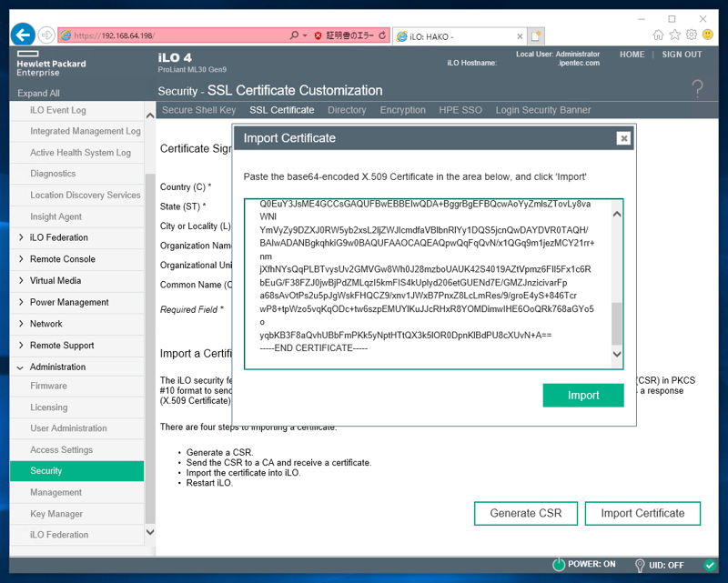Open the Login Security Banner tab

tap(543, 110)
